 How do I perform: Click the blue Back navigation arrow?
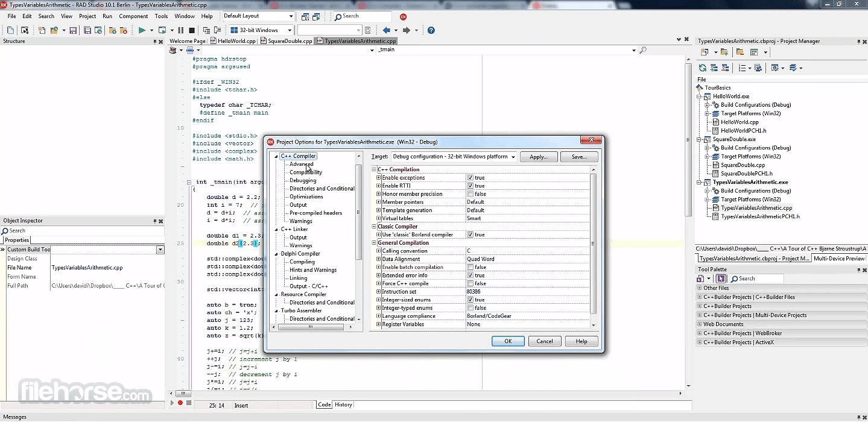coord(386,30)
